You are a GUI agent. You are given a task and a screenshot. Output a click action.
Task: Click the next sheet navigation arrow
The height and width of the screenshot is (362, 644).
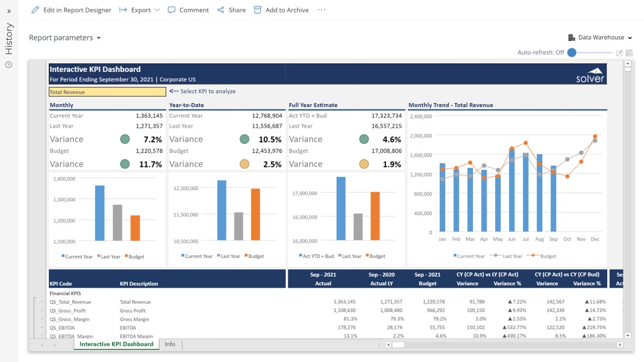click(54, 345)
